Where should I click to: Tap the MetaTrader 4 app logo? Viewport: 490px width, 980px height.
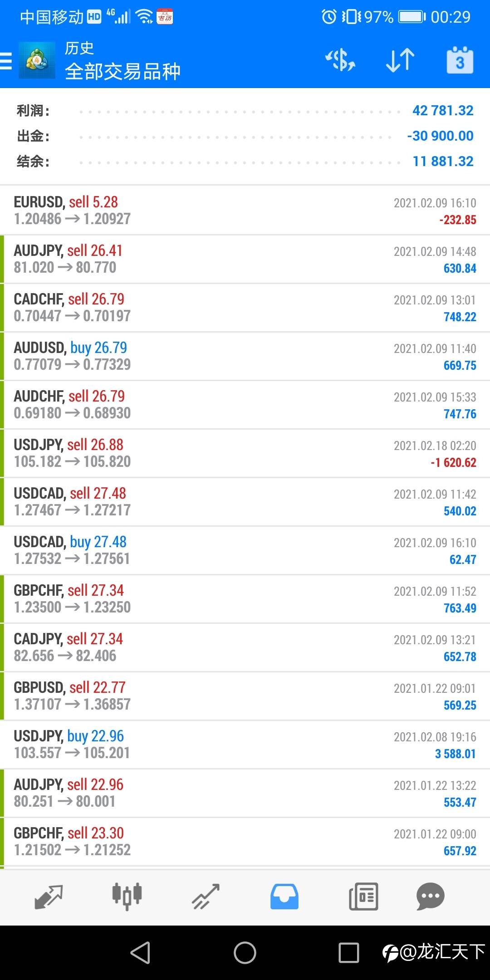(x=36, y=61)
